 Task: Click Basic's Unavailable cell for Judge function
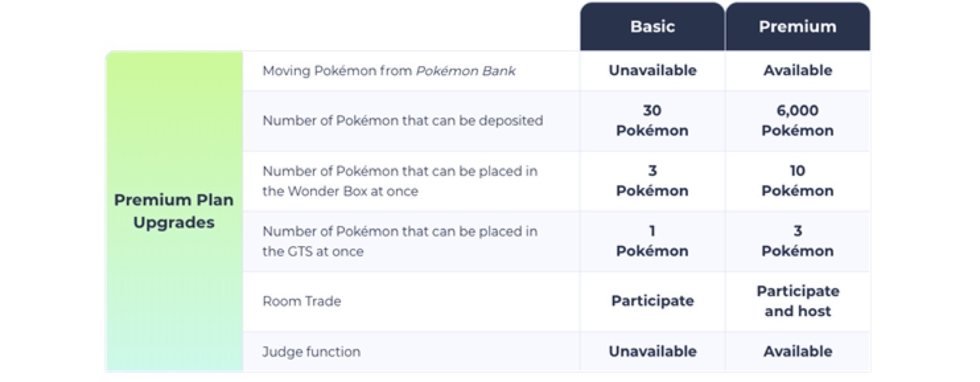pyautogui.click(x=652, y=352)
